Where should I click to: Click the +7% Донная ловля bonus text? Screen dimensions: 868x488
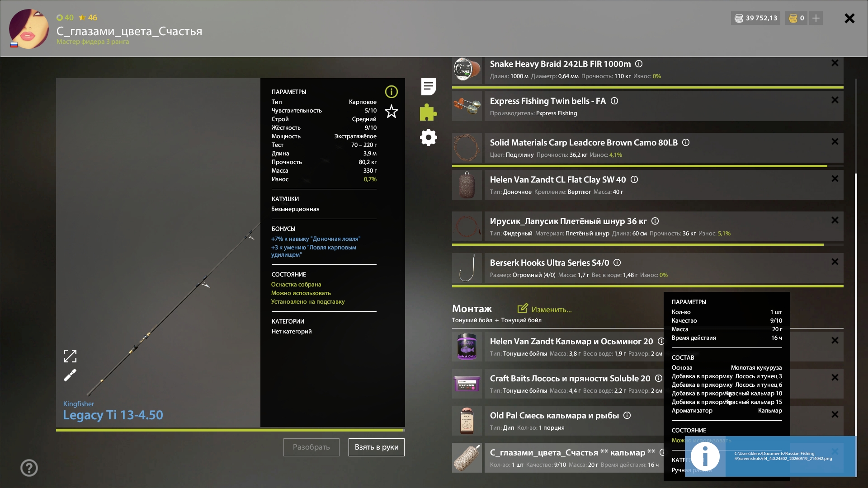[316, 239]
